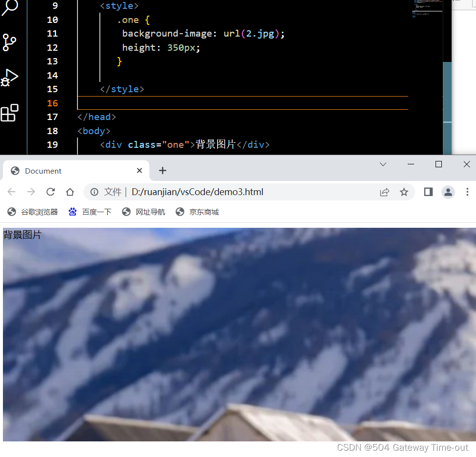Click line number 11 in the gutter

point(52,33)
